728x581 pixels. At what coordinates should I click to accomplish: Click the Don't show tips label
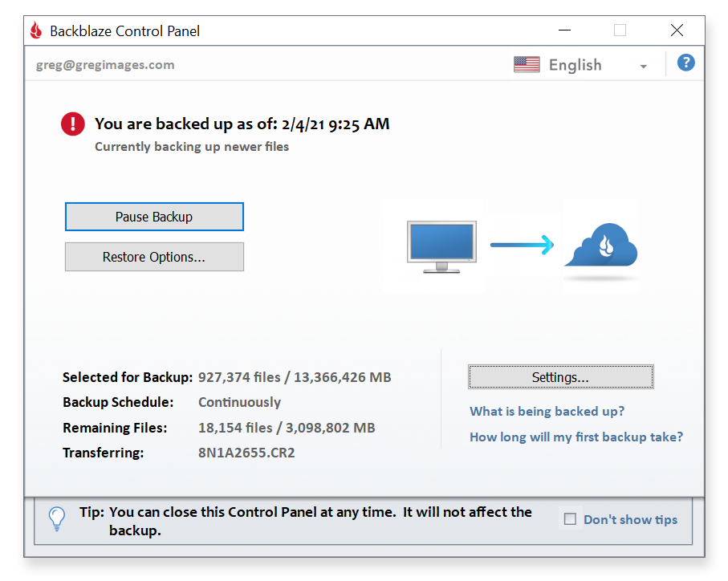pyautogui.click(x=630, y=520)
